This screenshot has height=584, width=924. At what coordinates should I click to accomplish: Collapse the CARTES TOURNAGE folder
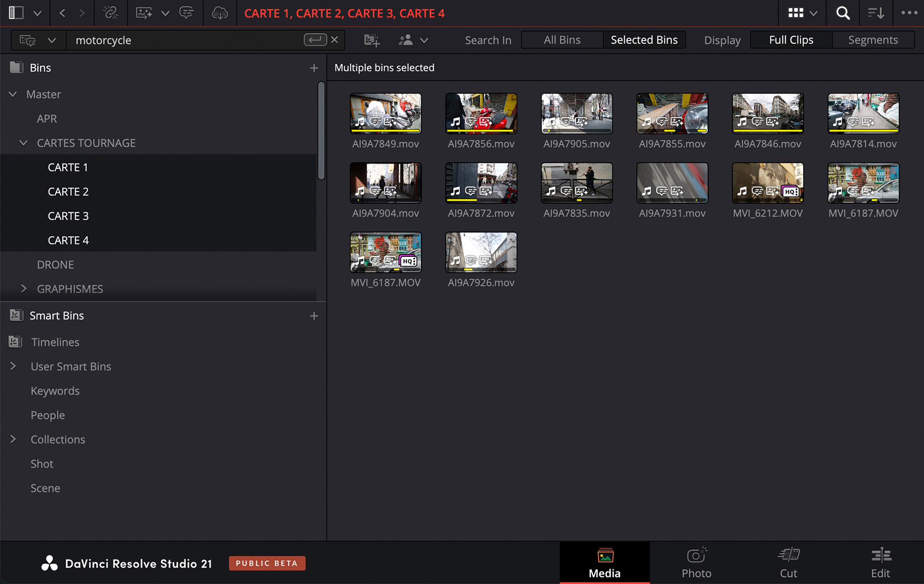pyautogui.click(x=23, y=143)
